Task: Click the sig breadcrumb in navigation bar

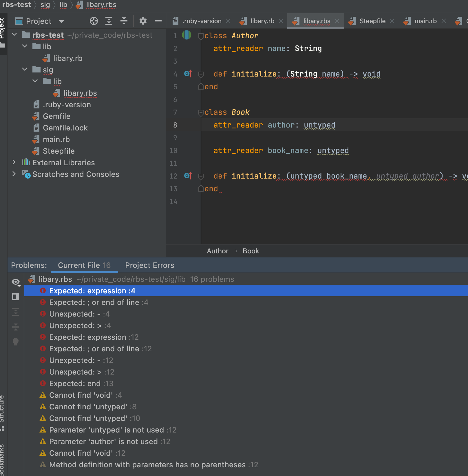Action: (45, 5)
